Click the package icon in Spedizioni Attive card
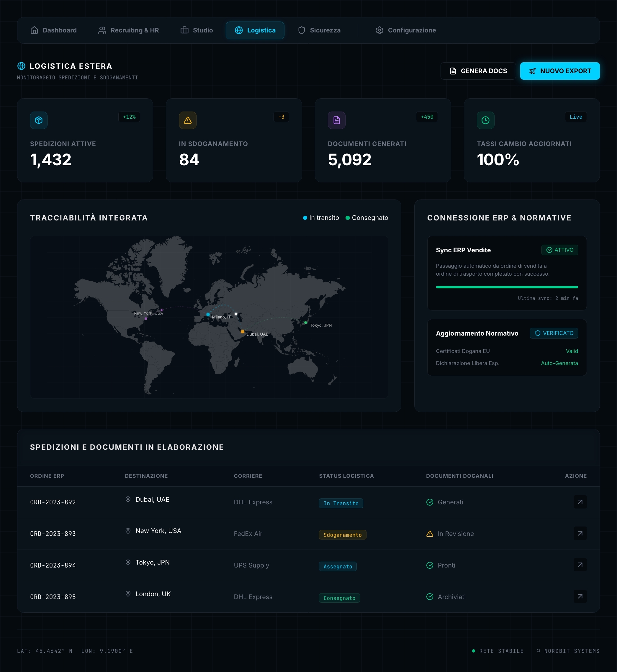617x672 pixels. [39, 120]
